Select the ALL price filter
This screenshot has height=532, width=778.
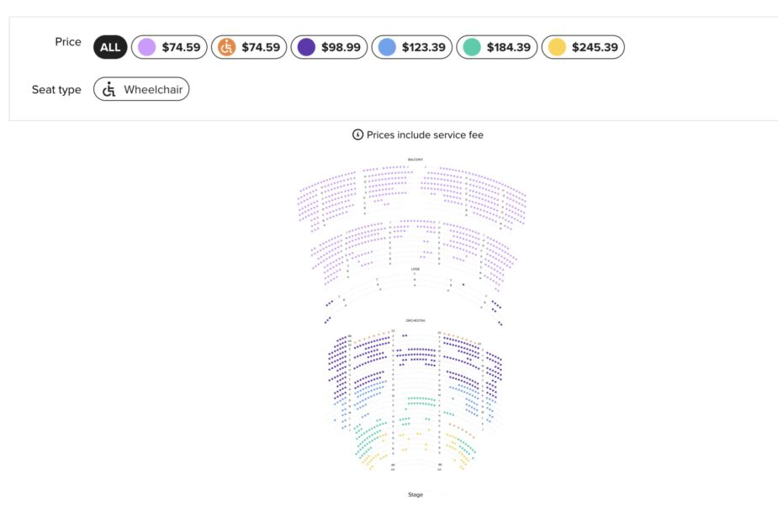(x=110, y=47)
